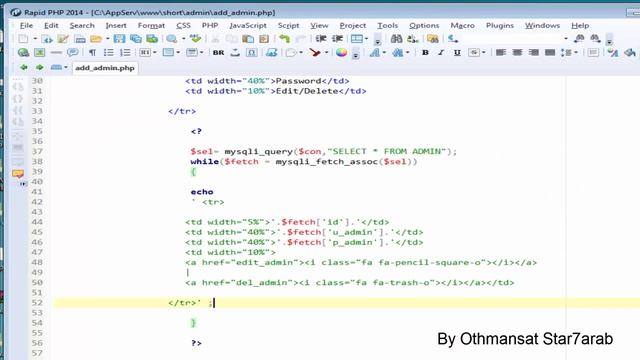Click 'del_admin' href text on line 50
Image resolution: width=640 pixels, height=360 pixels.
[262, 282]
